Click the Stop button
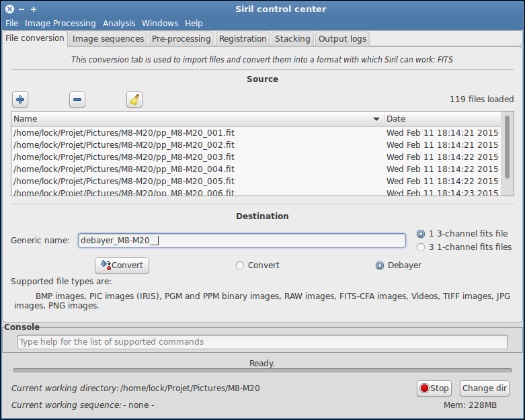 (434, 388)
